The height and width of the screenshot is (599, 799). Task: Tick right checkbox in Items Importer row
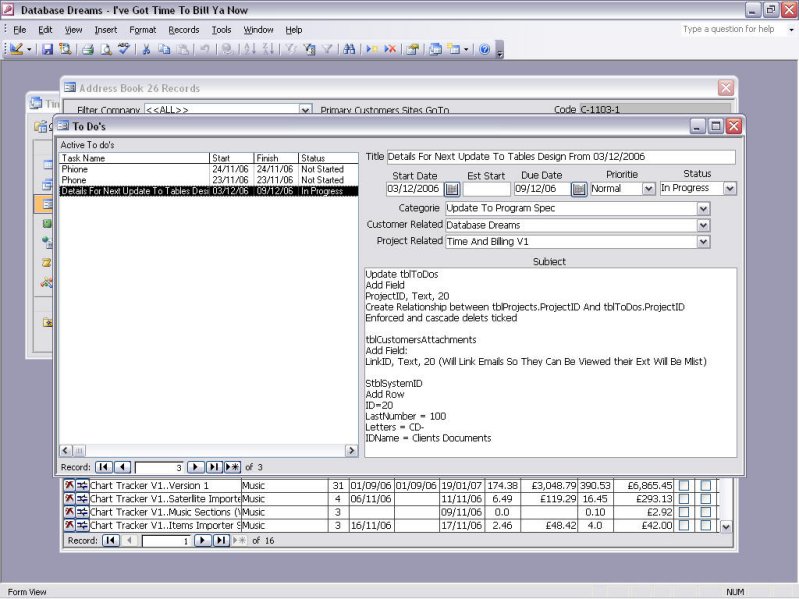click(x=706, y=526)
